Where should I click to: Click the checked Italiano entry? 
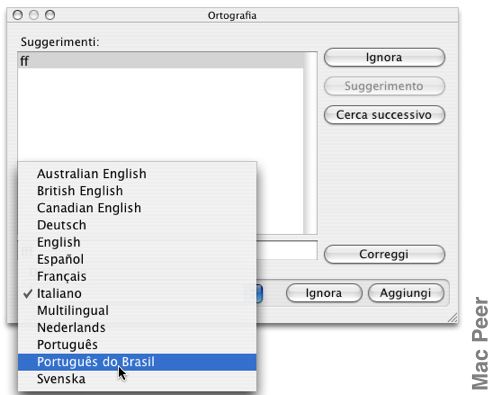click(137, 293)
